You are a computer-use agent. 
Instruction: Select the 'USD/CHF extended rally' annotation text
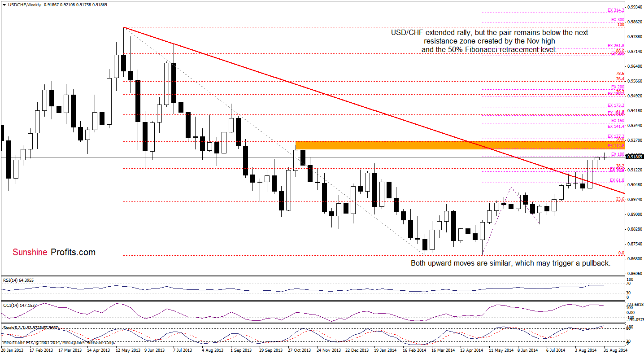pos(489,41)
